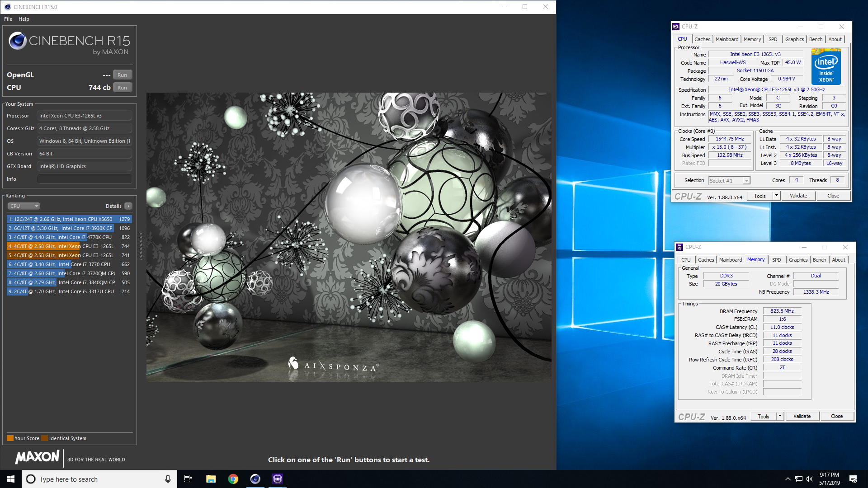
Task: Open SPD tab in lower CPU-Z window
Action: coord(776,260)
